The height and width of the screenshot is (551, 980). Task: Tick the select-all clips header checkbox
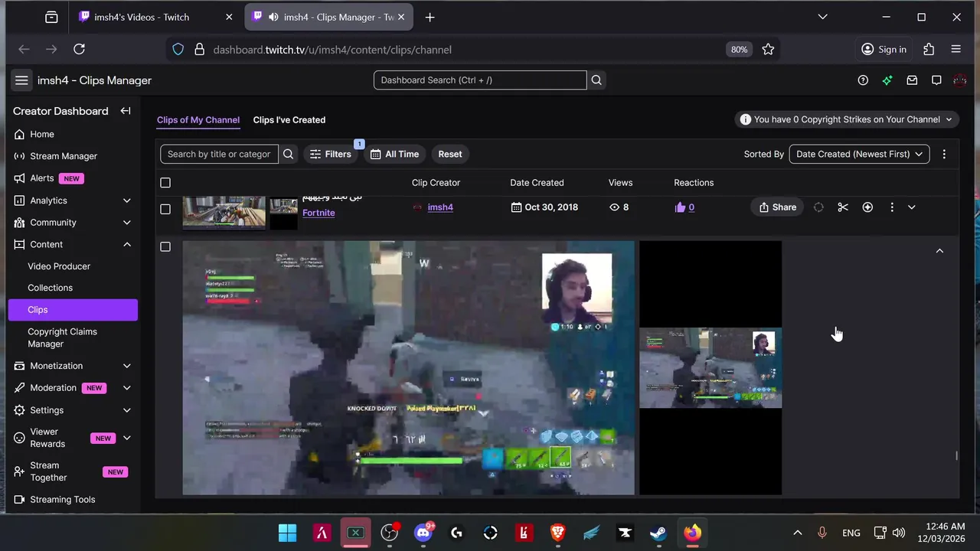165,183
